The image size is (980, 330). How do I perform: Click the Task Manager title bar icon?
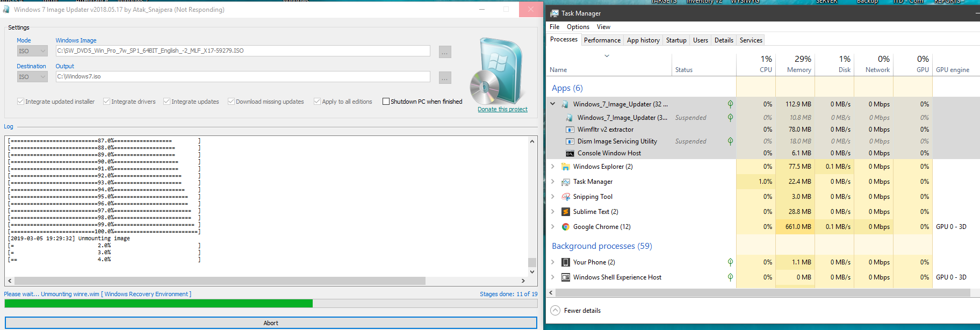coord(553,13)
